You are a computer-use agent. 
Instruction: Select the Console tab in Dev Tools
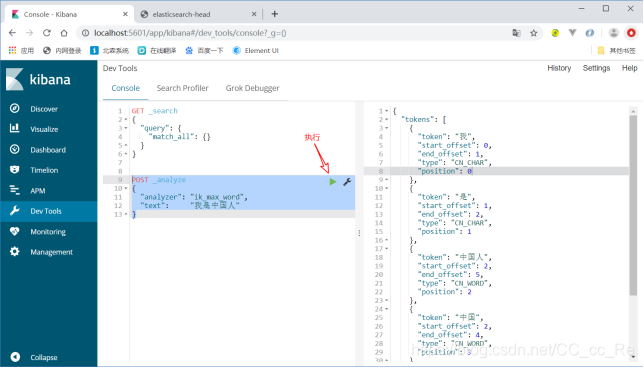[125, 88]
